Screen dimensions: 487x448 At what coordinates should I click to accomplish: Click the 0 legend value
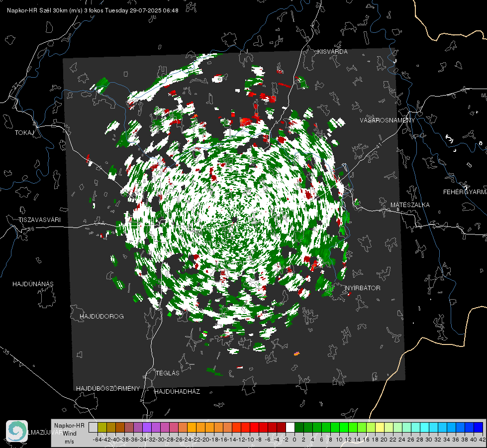click(x=294, y=440)
